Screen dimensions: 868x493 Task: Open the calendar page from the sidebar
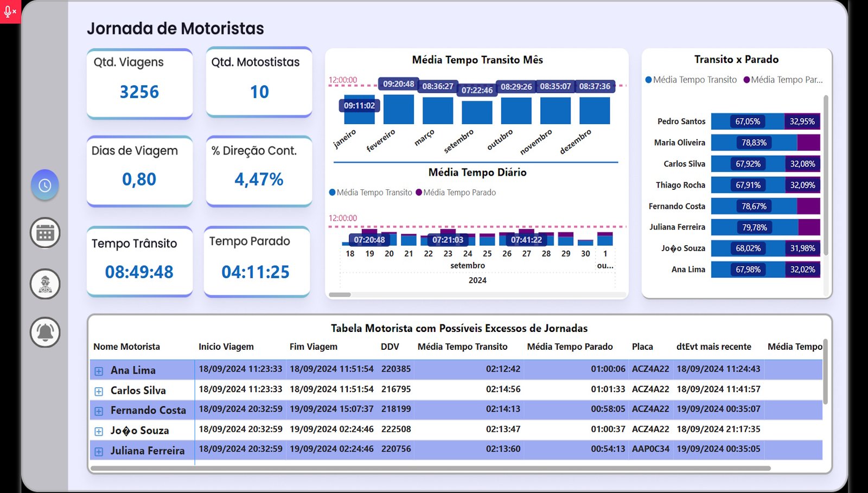(44, 233)
